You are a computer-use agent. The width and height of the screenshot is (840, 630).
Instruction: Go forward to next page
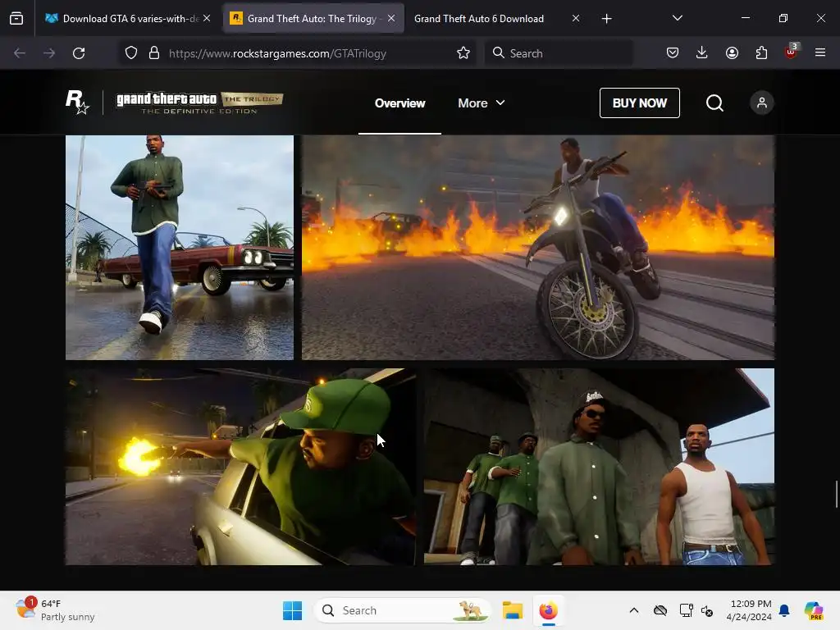coord(49,53)
